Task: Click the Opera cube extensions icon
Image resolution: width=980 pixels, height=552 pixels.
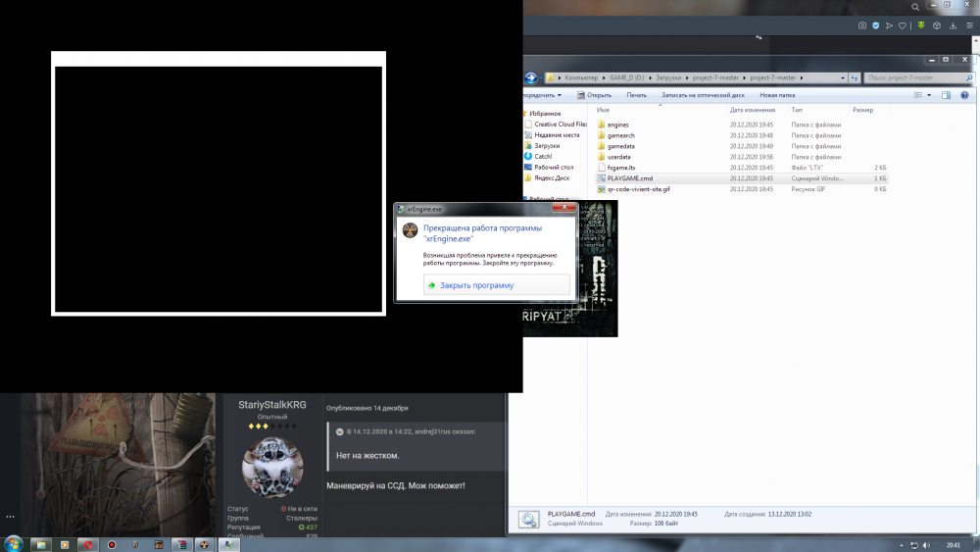Action: pyautogui.click(x=936, y=25)
